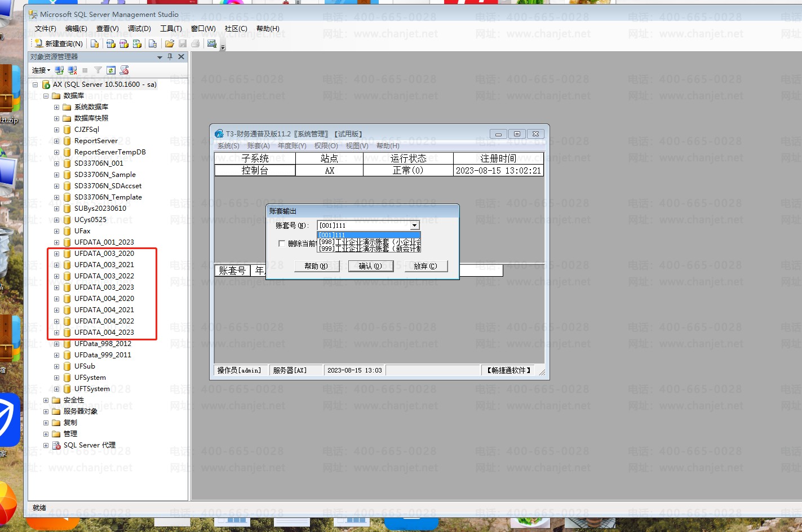Collapse the AX server root node

35,85
